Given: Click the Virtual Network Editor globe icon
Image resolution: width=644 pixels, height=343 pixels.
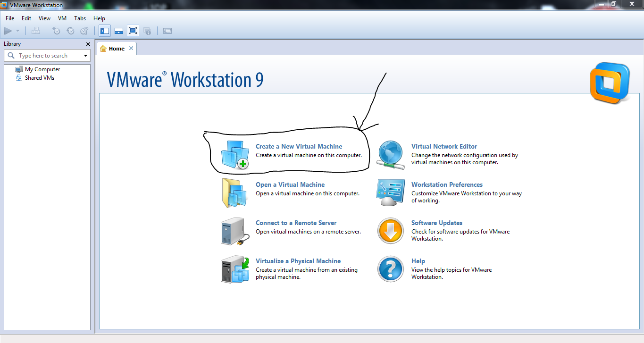Looking at the screenshot, I should tap(391, 155).
